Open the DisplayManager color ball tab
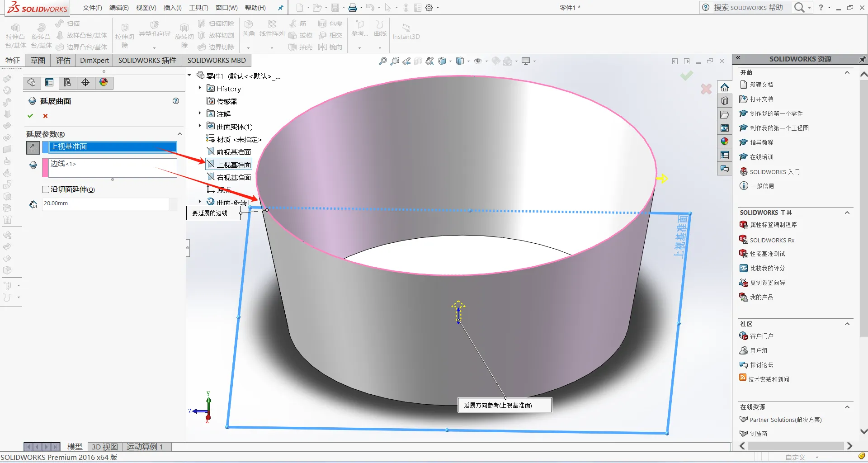 pyautogui.click(x=104, y=82)
